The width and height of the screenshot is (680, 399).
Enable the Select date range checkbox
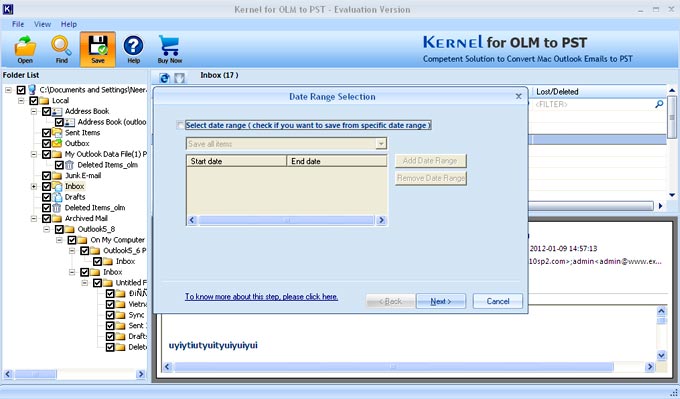tap(180, 125)
